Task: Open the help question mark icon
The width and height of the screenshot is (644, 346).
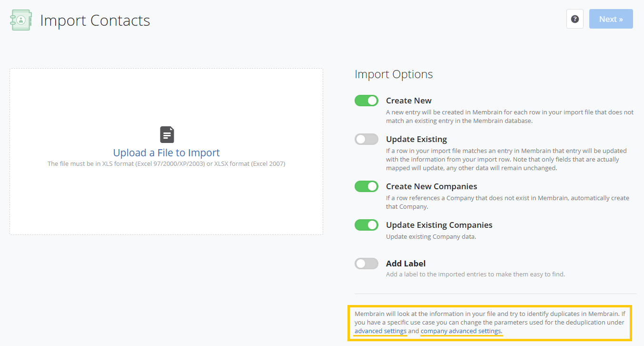Action: point(575,19)
